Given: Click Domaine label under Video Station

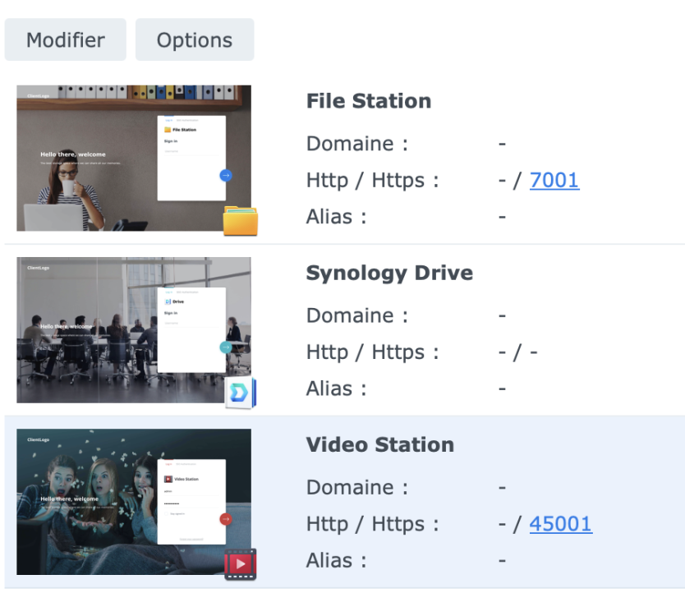Looking at the screenshot, I should click(357, 488).
